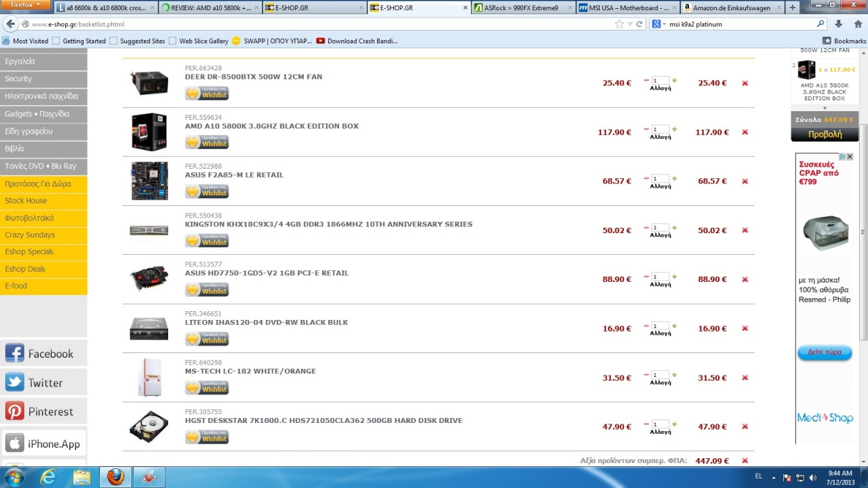This screenshot has height=488, width=868.
Task: Remove MS-TECH LC-182 case from basket
Action: 745,378
